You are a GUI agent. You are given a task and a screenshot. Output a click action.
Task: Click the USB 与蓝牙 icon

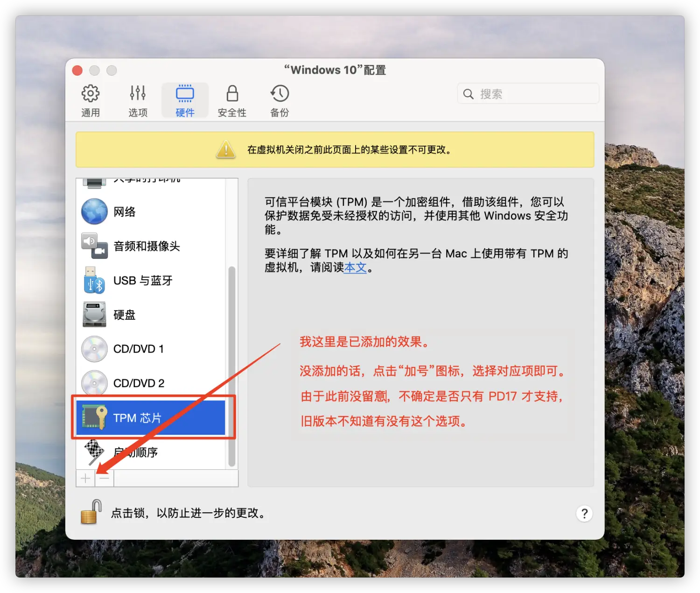tap(94, 280)
